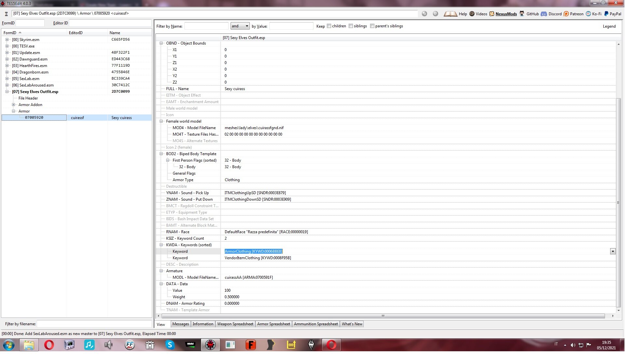Click the forward navigation arrow button
Screen dimensions: 644x362
point(436,14)
